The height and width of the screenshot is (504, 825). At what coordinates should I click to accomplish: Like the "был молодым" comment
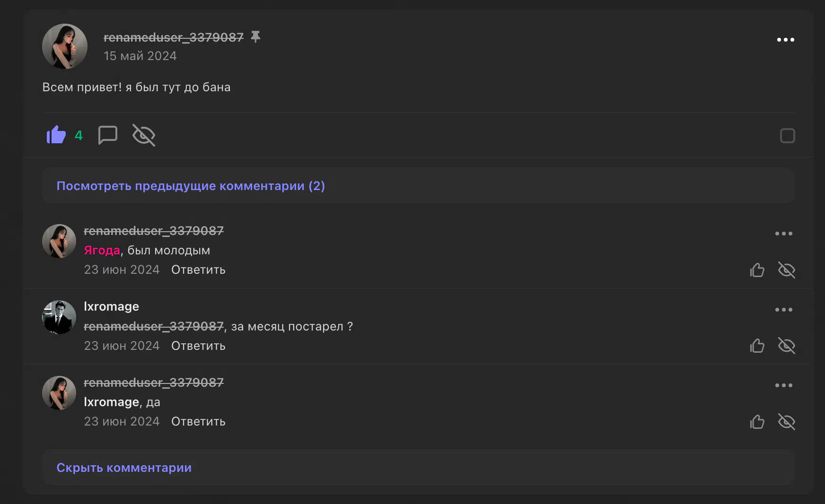pos(757,270)
